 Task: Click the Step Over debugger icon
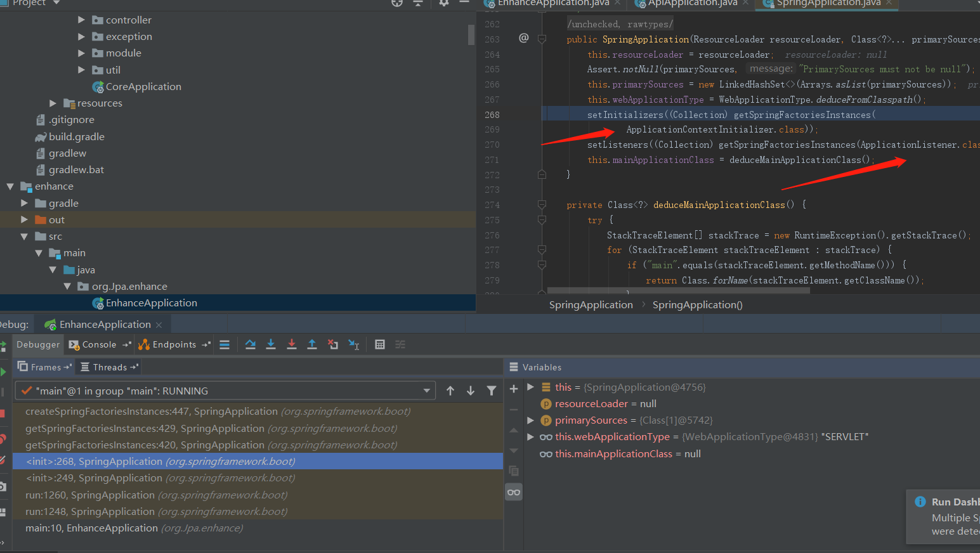tap(251, 344)
